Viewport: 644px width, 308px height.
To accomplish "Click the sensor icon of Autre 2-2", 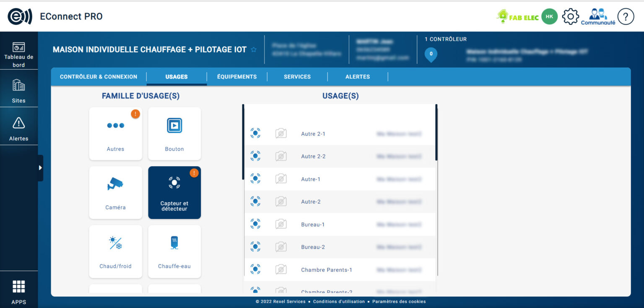I will point(255,156).
